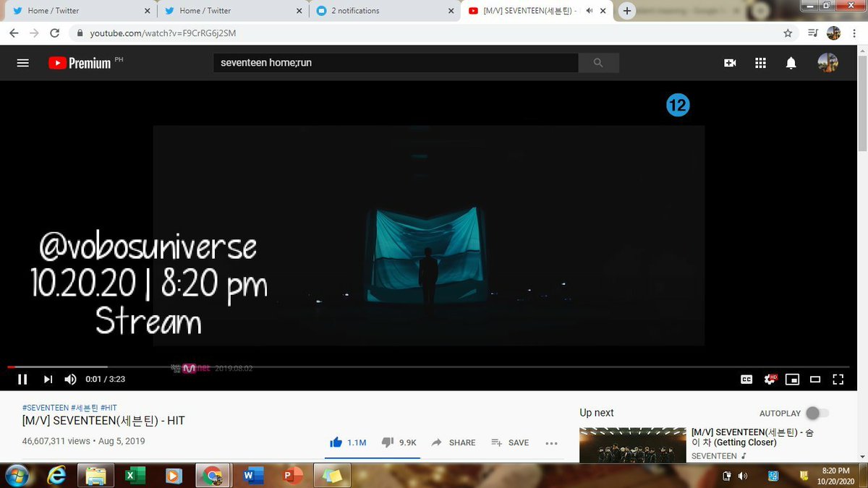Like the video (1.1M)

[348, 442]
